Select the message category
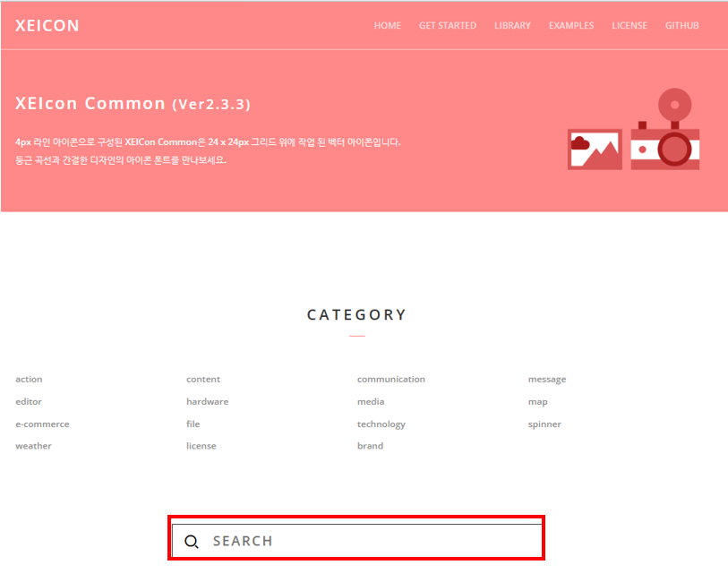 pos(547,380)
